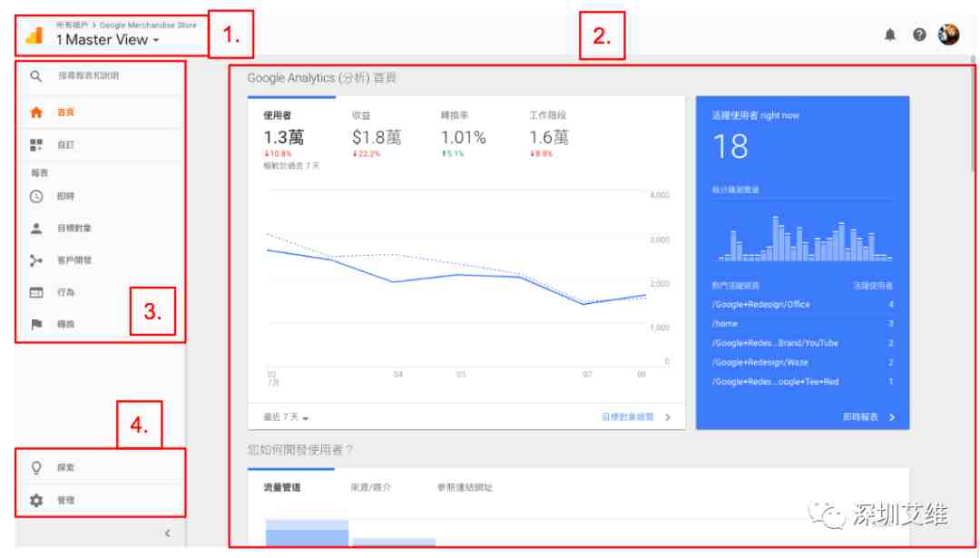Select the 流量管道 traffic channel tab
Viewport: 980px width, 558px height.
coord(282,487)
